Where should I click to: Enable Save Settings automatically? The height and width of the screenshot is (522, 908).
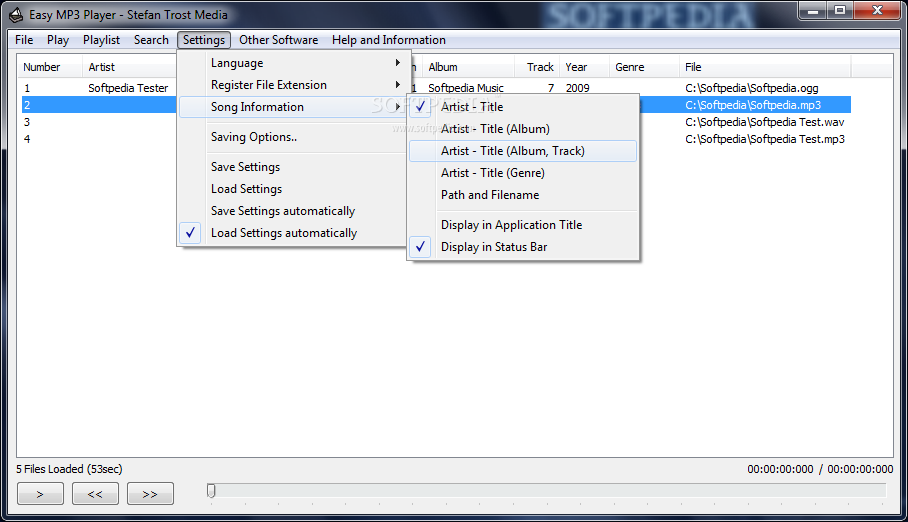point(292,211)
